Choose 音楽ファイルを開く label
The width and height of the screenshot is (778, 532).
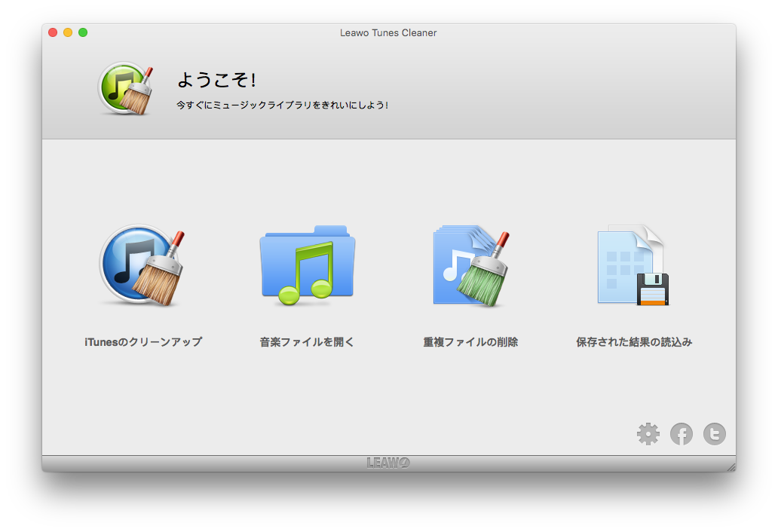(x=307, y=341)
